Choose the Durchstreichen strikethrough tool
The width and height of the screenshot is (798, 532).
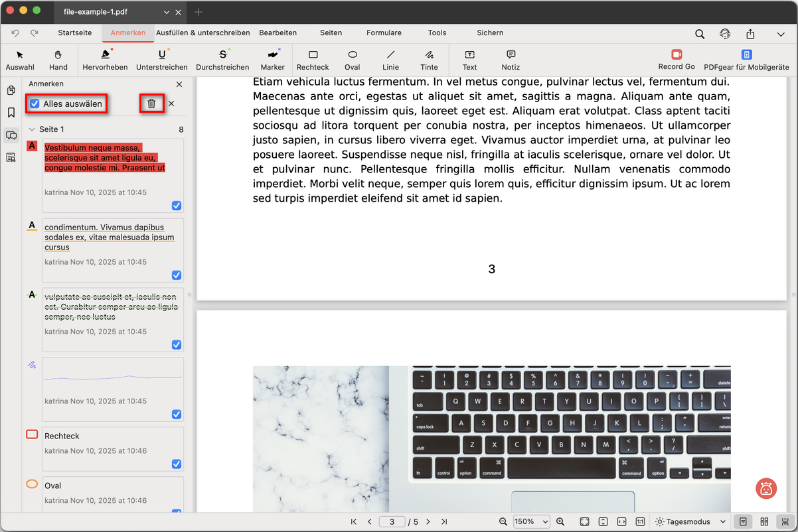coord(222,59)
